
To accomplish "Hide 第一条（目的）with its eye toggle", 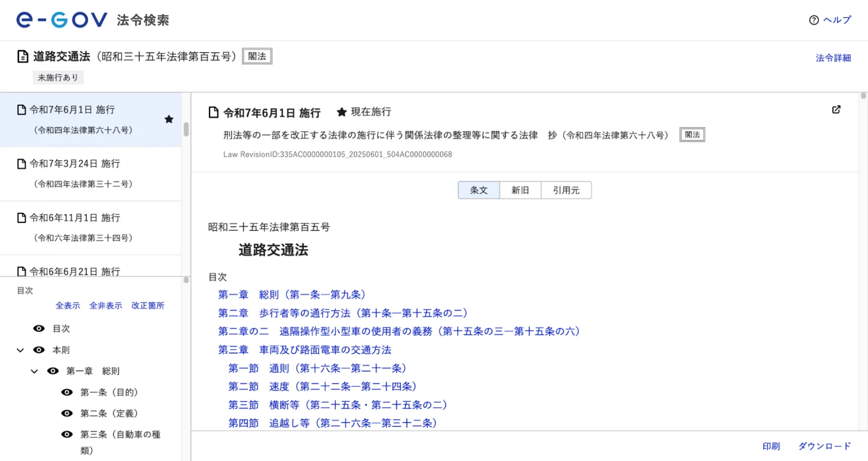I will pos(67,392).
